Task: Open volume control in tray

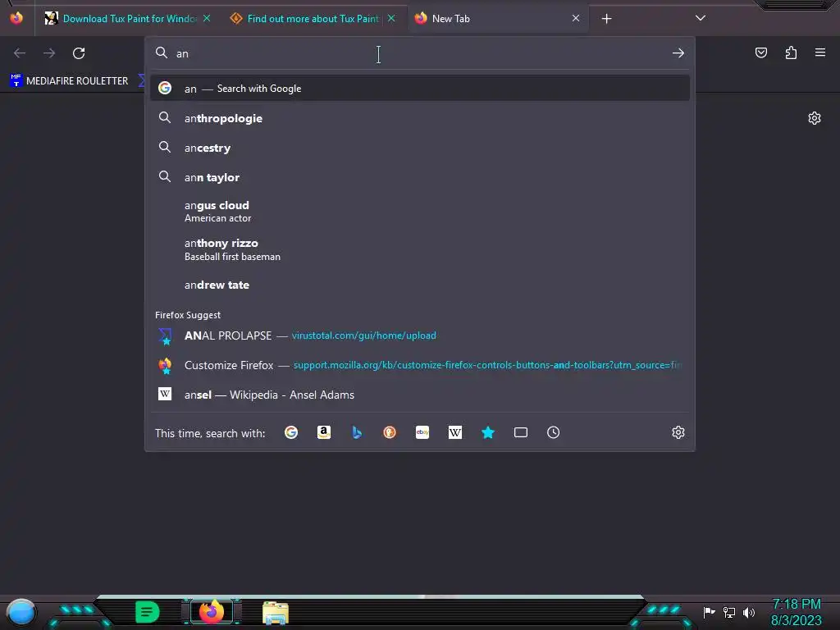Action: [749, 612]
